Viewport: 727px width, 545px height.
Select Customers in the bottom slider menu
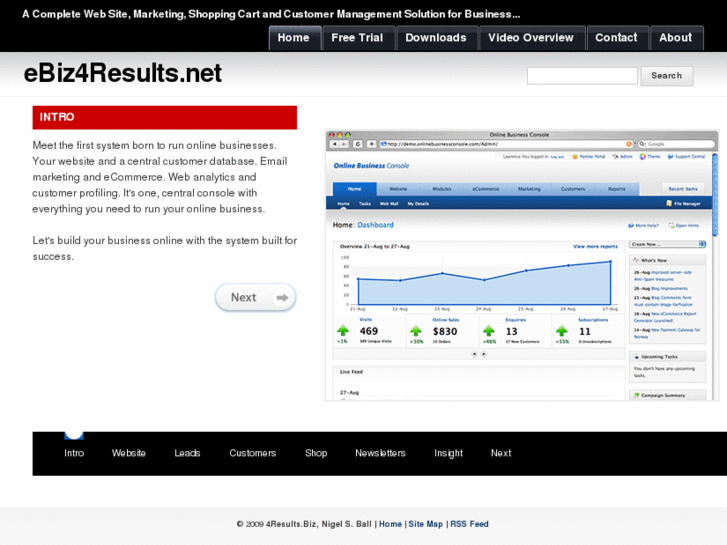[x=253, y=453]
